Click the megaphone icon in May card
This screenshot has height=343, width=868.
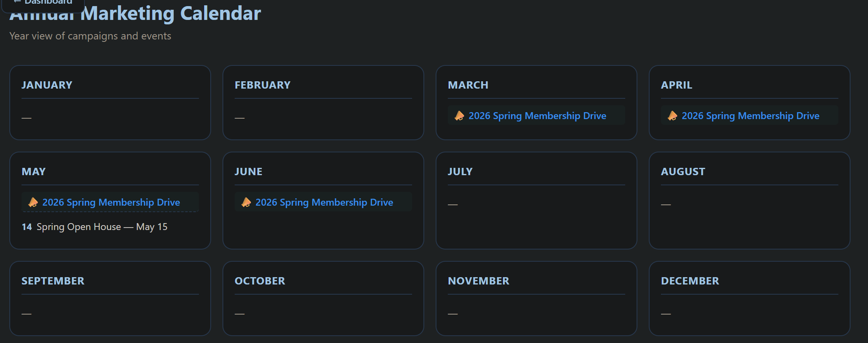33,202
